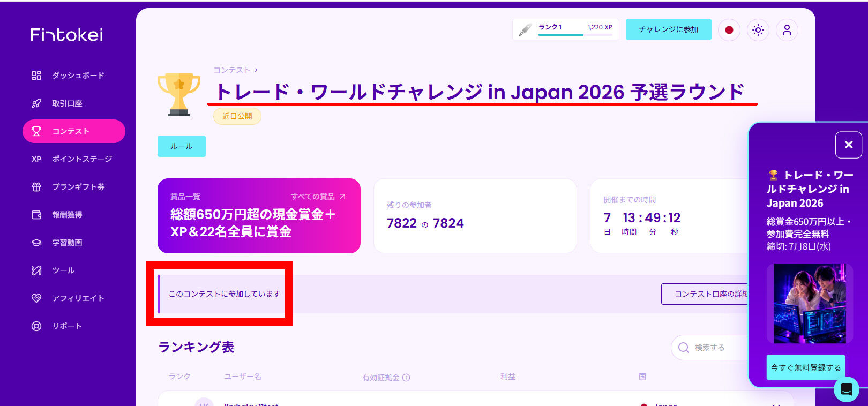Image resolution: width=868 pixels, height=406 pixels.
Task: Click the large gold trophy image
Action: [179, 95]
